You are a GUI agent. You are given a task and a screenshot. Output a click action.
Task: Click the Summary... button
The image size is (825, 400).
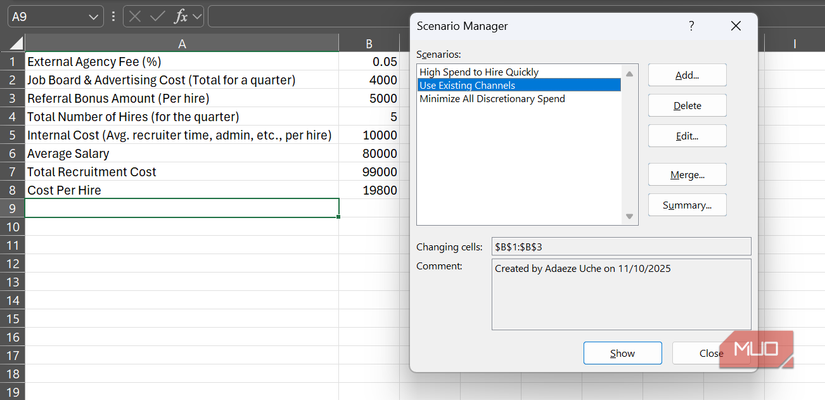[x=687, y=205]
